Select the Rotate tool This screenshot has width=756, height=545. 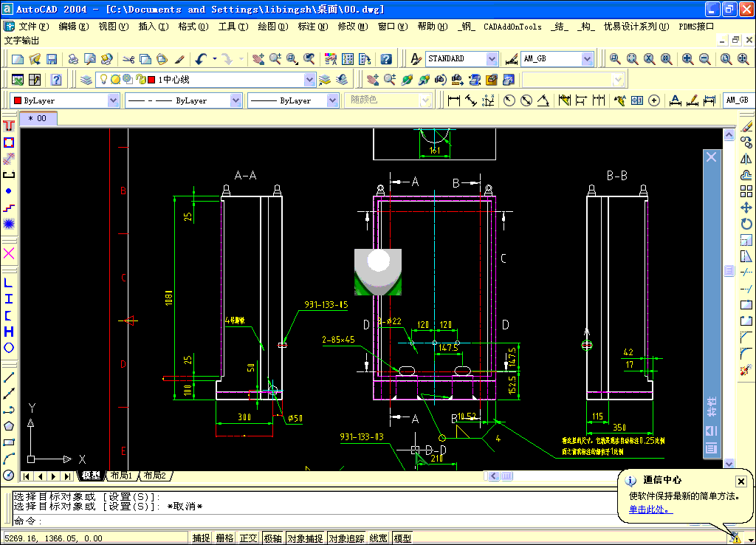[x=746, y=224]
